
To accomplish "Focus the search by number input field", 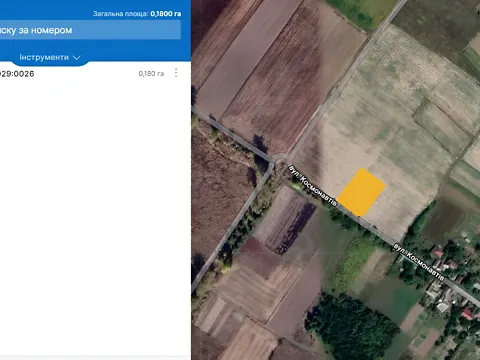I will pos(90,30).
